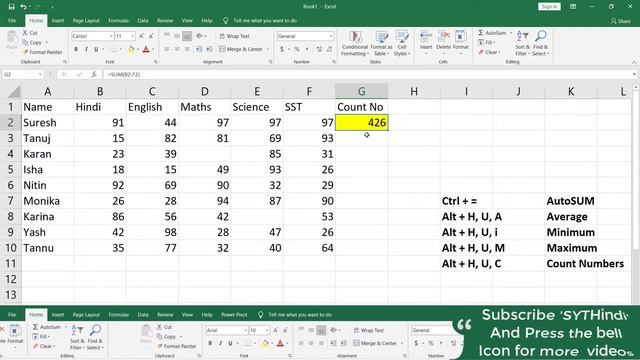The width and height of the screenshot is (640, 360).
Task: Expand the formula bar
Action: pos(634,74)
